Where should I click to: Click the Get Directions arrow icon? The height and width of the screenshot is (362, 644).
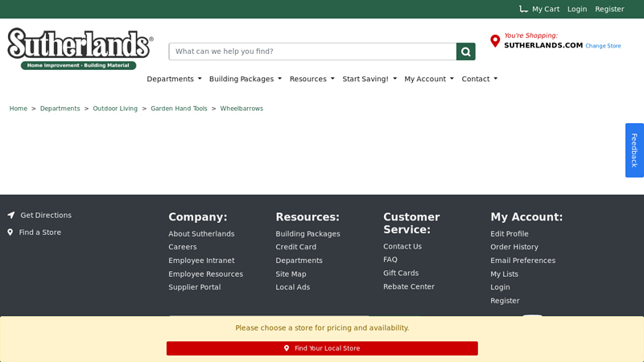pyautogui.click(x=11, y=216)
